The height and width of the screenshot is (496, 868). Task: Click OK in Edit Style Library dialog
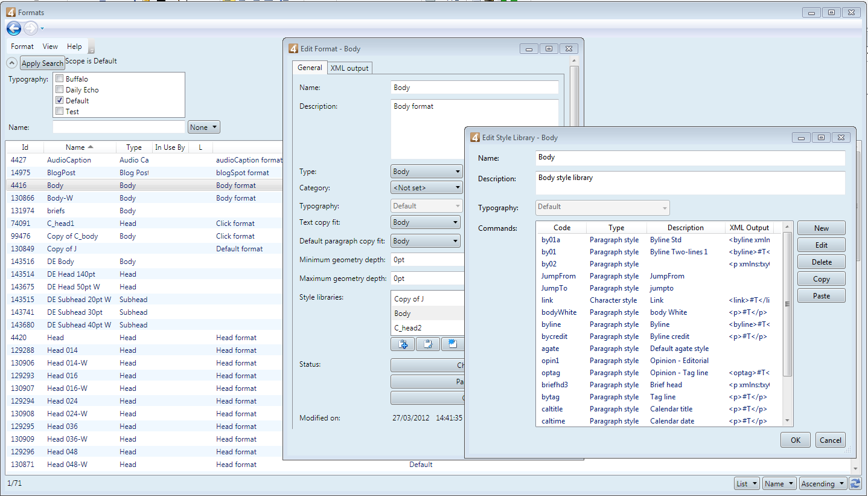[x=796, y=440]
